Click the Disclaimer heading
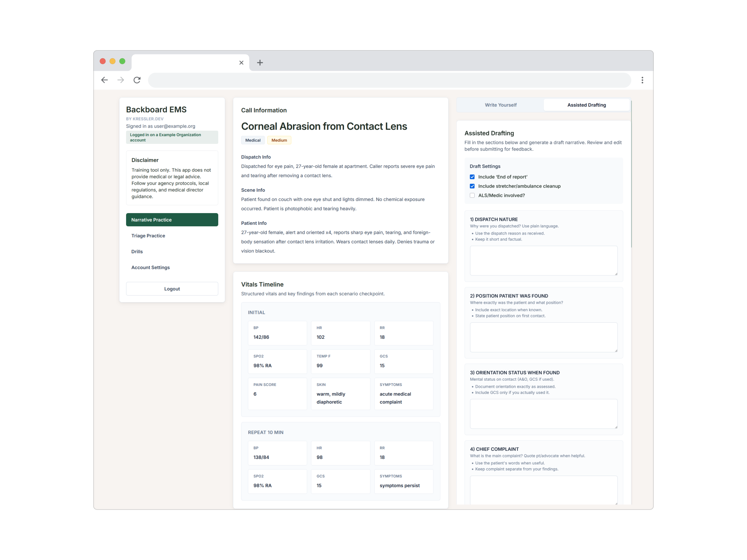 [145, 160]
